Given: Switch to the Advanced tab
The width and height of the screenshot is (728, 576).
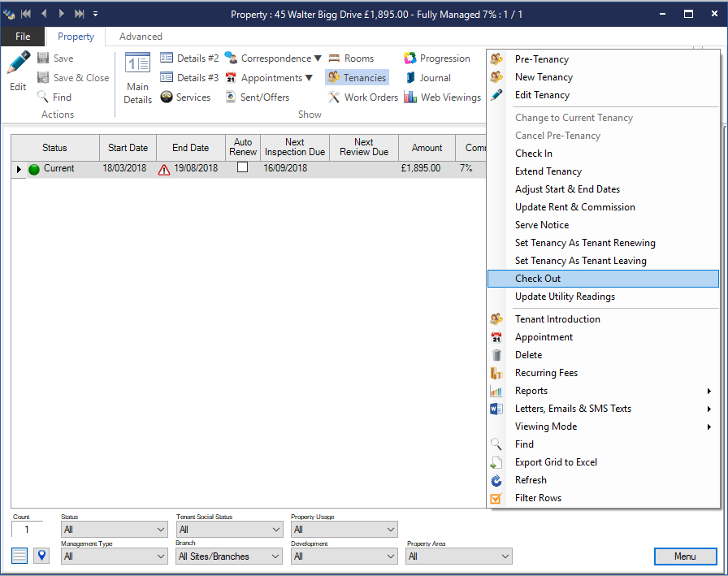Looking at the screenshot, I should pyautogui.click(x=141, y=37).
